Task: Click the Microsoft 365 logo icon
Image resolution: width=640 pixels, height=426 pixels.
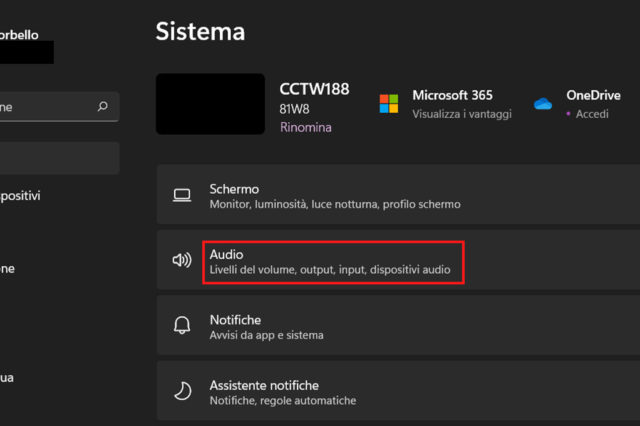Action: tap(388, 104)
